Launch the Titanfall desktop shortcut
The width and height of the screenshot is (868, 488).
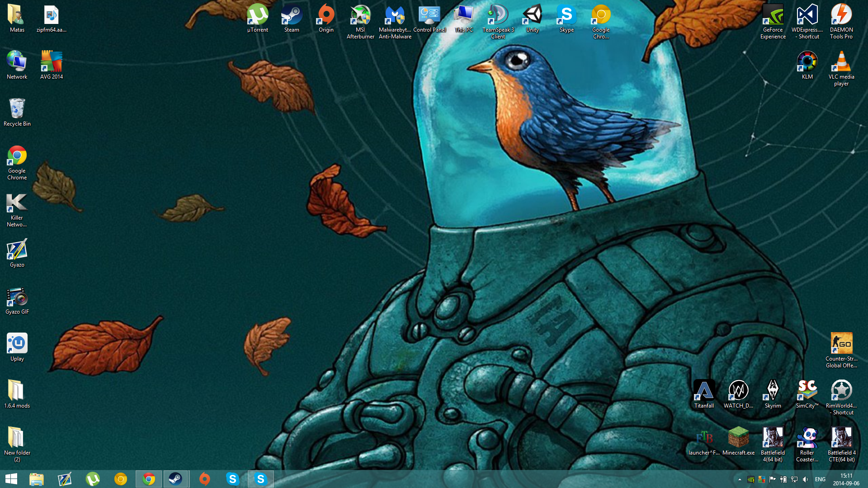pyautogui.click(x=704, y=394)
